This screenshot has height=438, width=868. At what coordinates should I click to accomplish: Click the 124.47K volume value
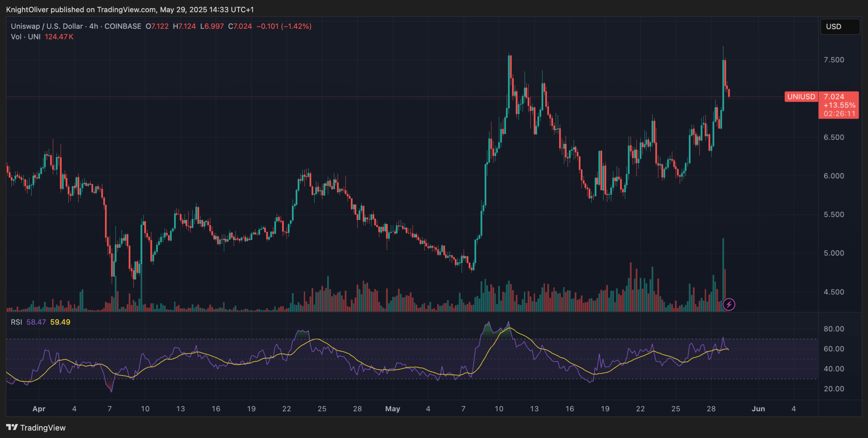[59, 37]
